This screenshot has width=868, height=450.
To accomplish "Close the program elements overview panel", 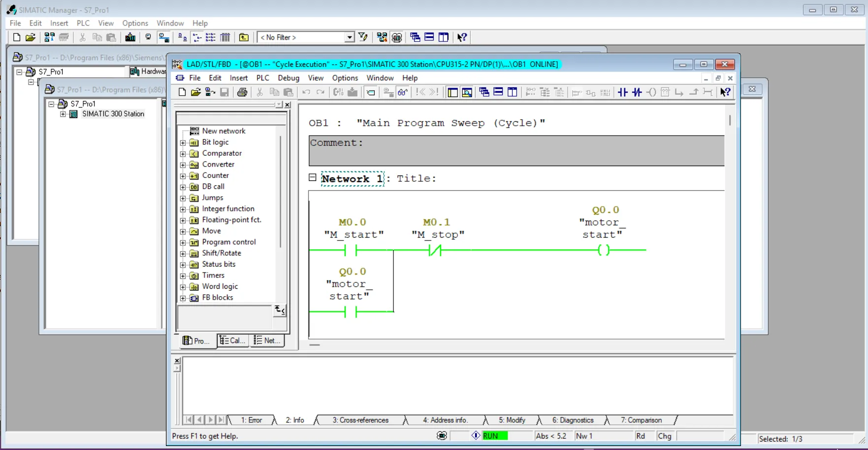I will click(288, 104).
